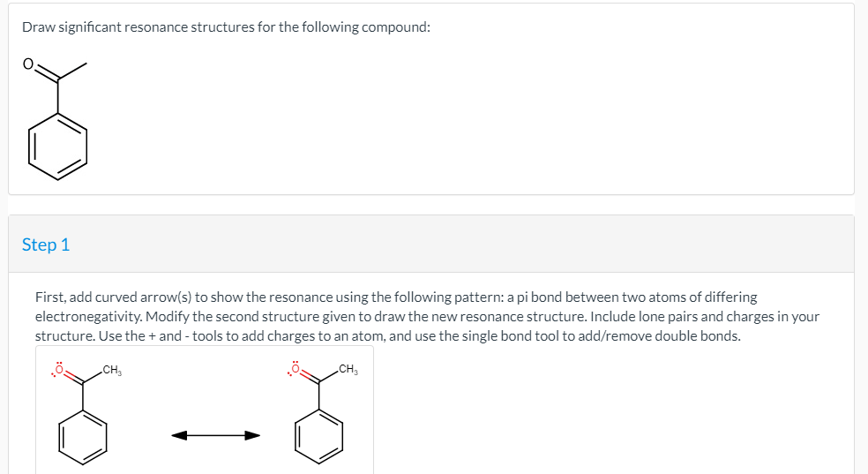Click the benzene ring of the right Step 1 structure
This screenshot has height=474, width=868.
point(318,436)
